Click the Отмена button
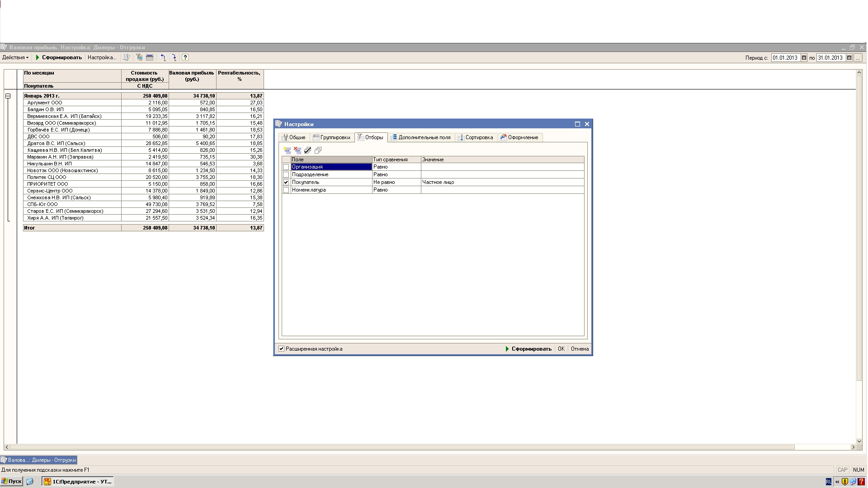The image size is (868, 488). tap(580, 349)
